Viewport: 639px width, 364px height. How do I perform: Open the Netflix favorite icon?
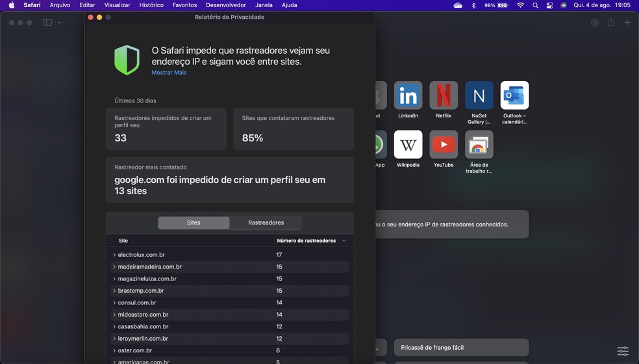click(444, 95)
